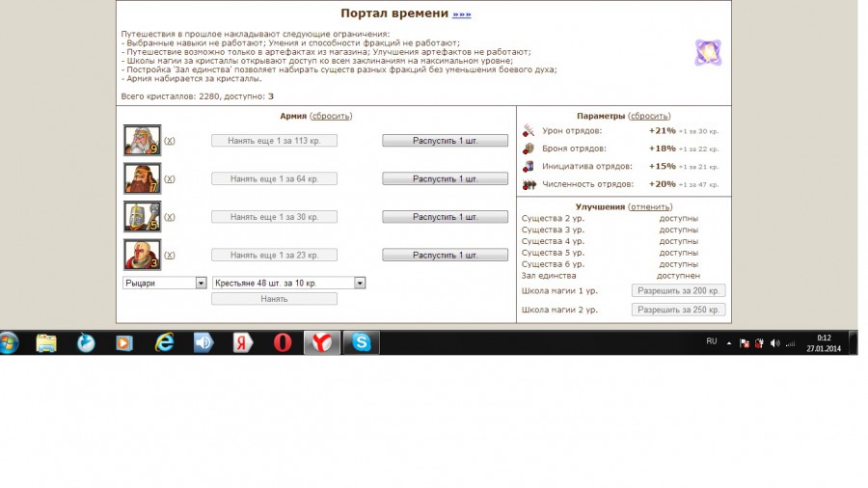
Task: Open Skype from the taskbar
Action: tap(361, 342)
